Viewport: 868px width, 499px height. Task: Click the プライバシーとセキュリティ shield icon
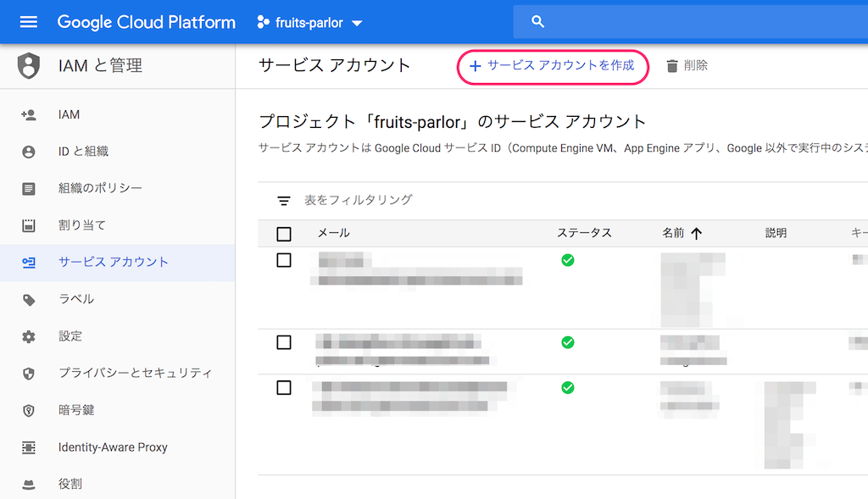click(29, 374)
